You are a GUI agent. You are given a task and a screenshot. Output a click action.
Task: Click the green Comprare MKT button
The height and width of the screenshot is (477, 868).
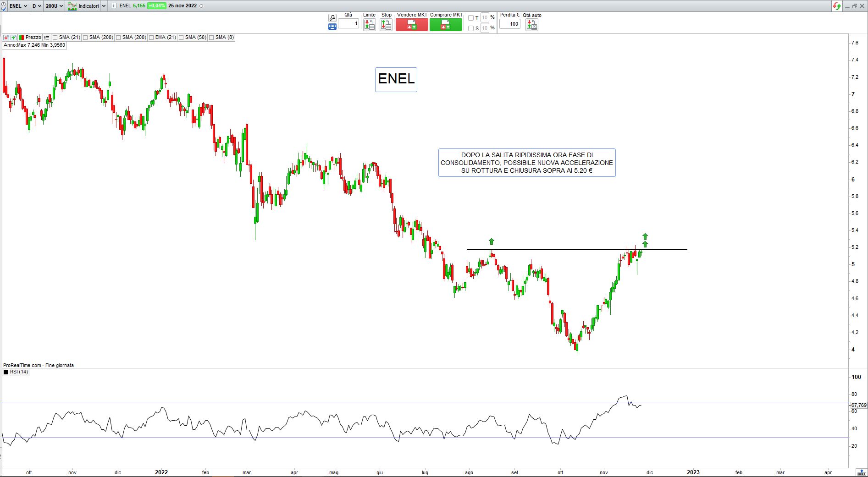(x=446, y=25)
